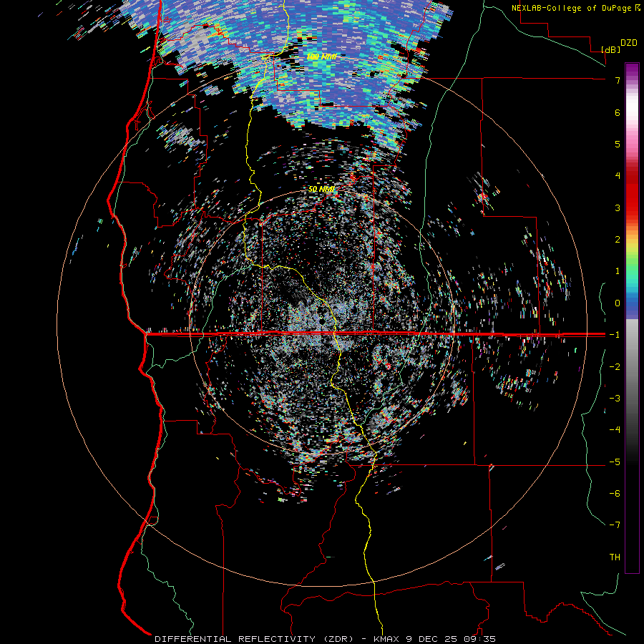The image size is (644, 644).
Task: Click the DZD product label
Action: click(x=628, y=43)
